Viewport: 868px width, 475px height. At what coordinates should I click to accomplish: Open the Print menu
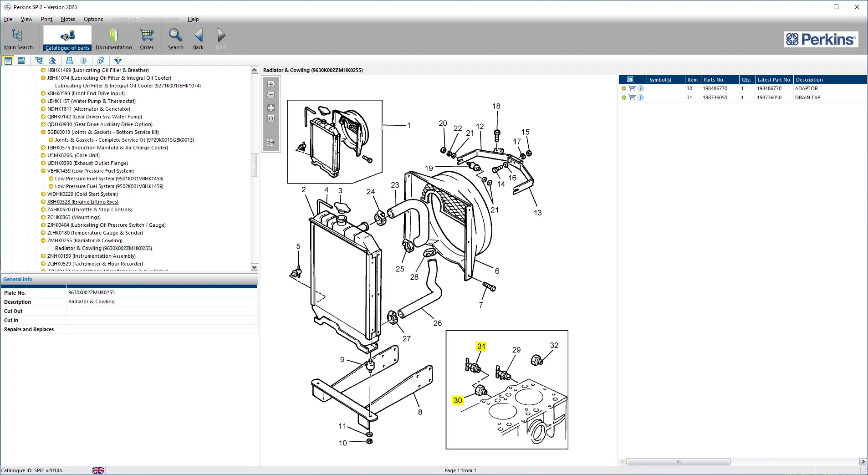tap(46, 19)
